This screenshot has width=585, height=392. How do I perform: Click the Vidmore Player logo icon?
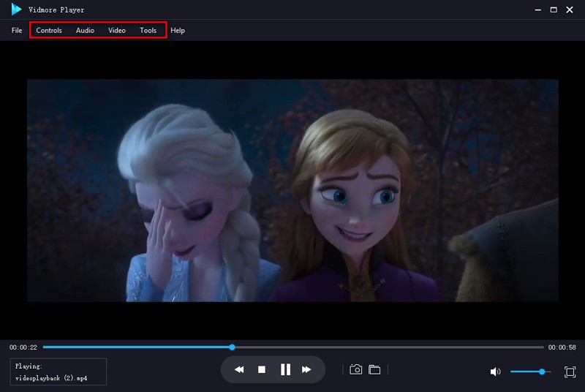[16, 10]
